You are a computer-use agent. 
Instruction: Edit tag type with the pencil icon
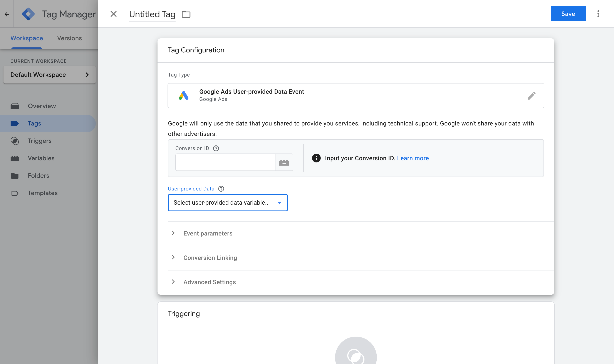point(532,96)
